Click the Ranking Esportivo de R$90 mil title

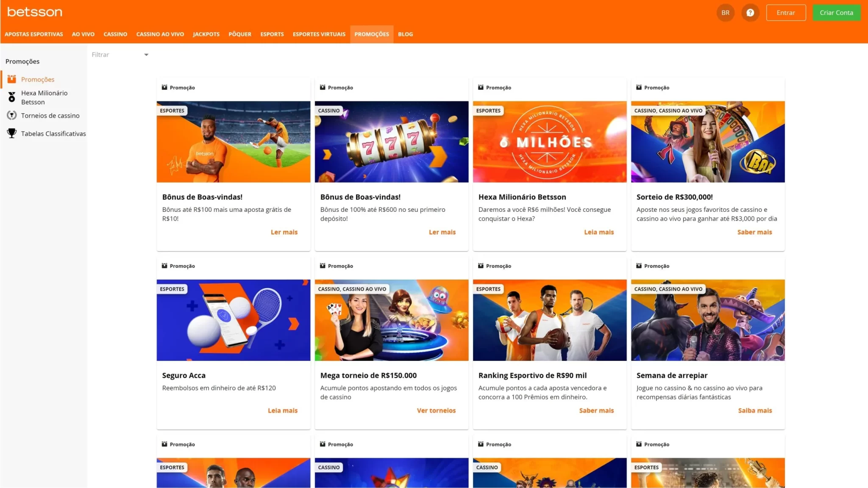(x=532, y=375)
